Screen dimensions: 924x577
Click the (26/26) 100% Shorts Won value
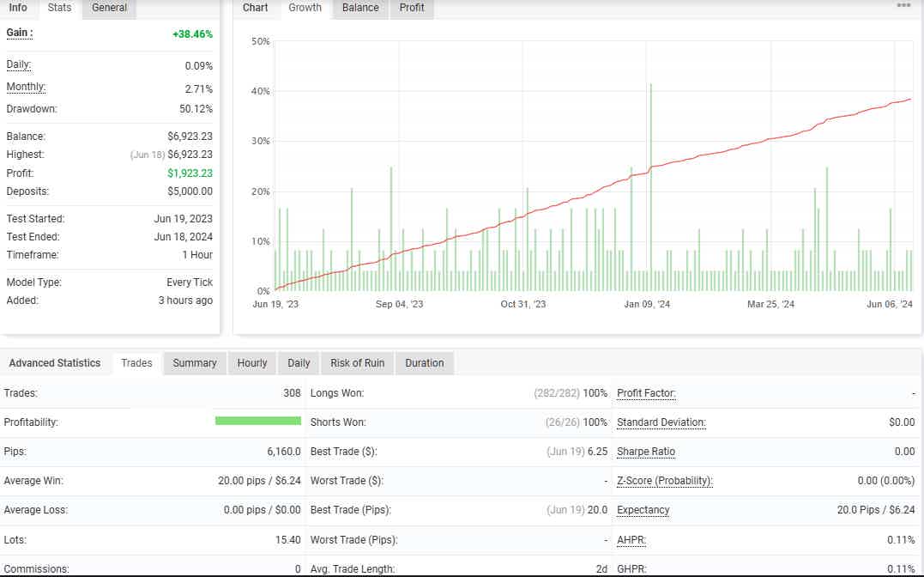(x=577, y=422)
